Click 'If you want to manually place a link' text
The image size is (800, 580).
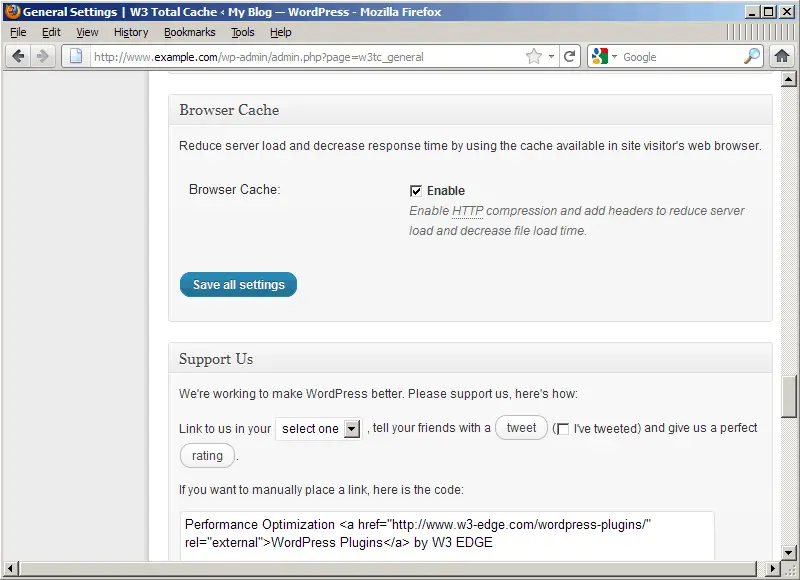[321, 490]
